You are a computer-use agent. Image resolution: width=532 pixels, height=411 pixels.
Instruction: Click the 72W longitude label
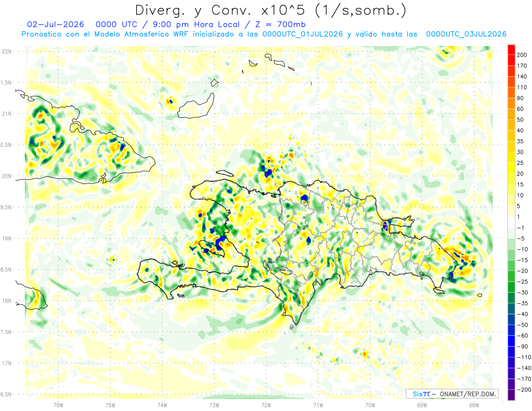pyautogui.click(x=266, y=405)
